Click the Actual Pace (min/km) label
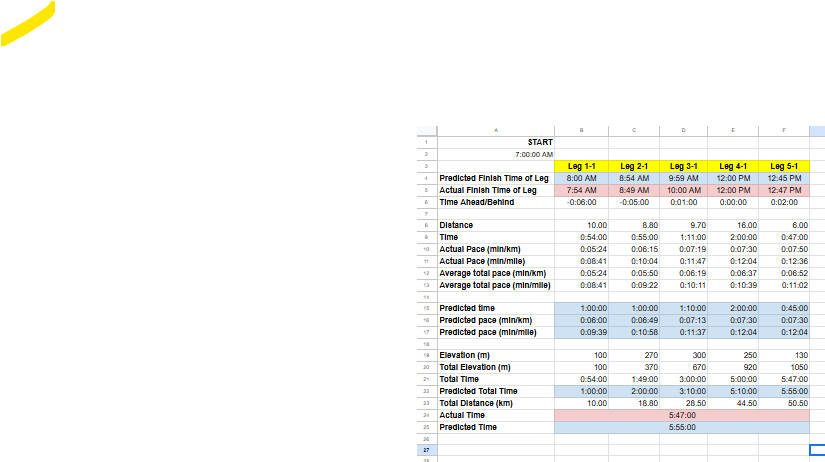Image resolution: width=825 pixels, height=462 pixels. [x=480, y=249]
